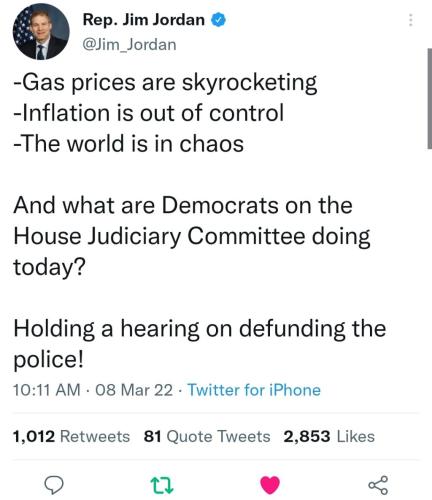The image size is (432, 500).
Task: View the 1,012 Retweets list
Action: 71,436
